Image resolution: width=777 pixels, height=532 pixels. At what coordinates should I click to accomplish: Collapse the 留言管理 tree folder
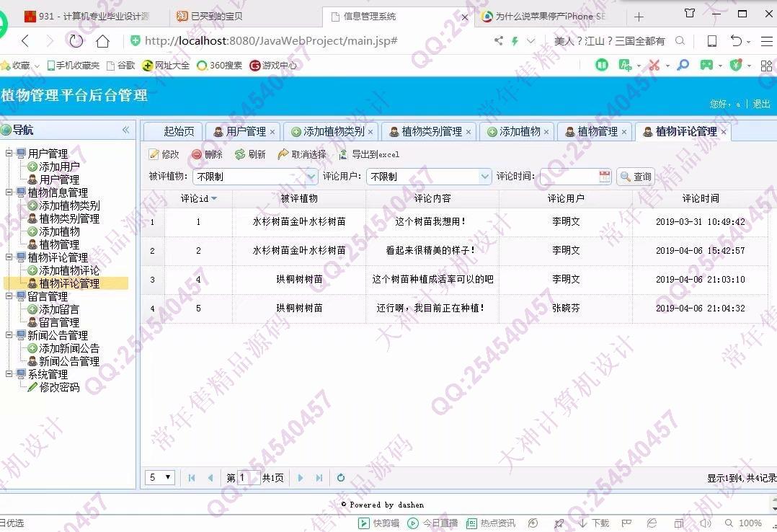tap(9, 296)
